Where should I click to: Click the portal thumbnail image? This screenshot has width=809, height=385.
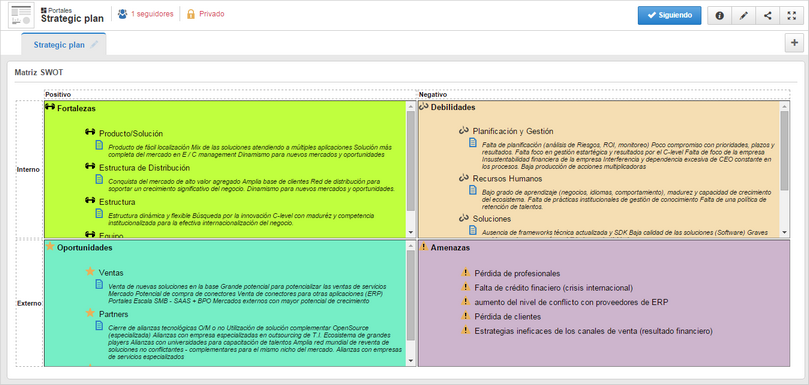[21, 15]
